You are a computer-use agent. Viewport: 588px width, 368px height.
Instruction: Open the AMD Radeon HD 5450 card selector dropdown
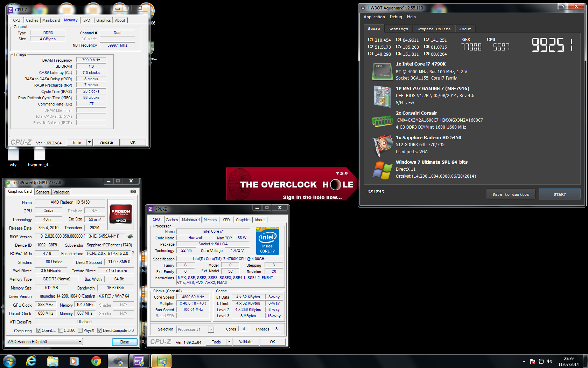[x=45, y=342]
